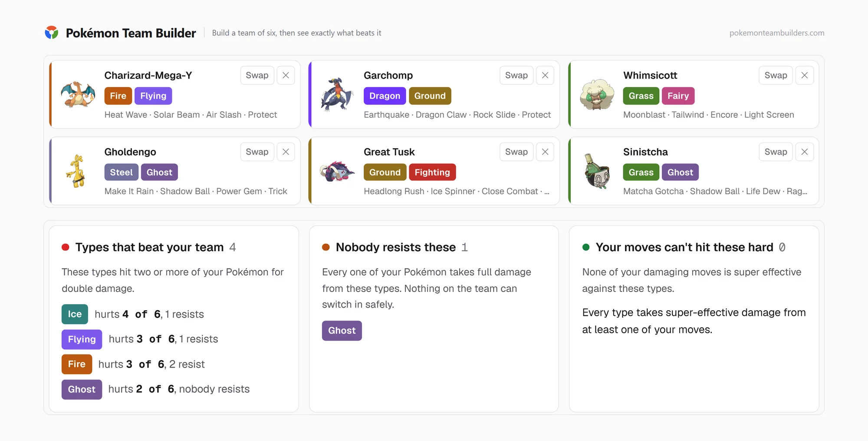Viewport: 868px width, 441px height.
Task: Click Gholdengo's 'Make It Rain' move list
Action: tap(196, 191)
